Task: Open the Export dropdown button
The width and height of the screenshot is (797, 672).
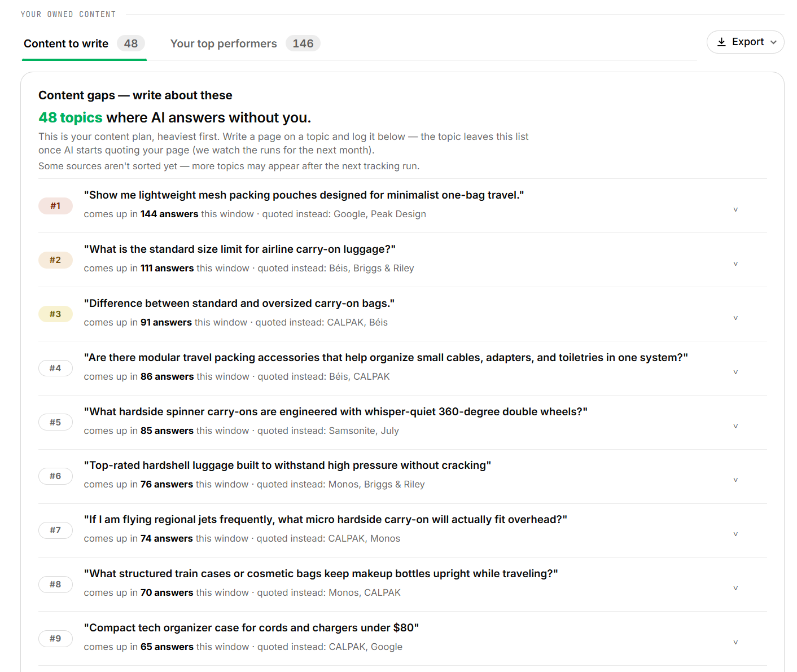Action: 745,42
